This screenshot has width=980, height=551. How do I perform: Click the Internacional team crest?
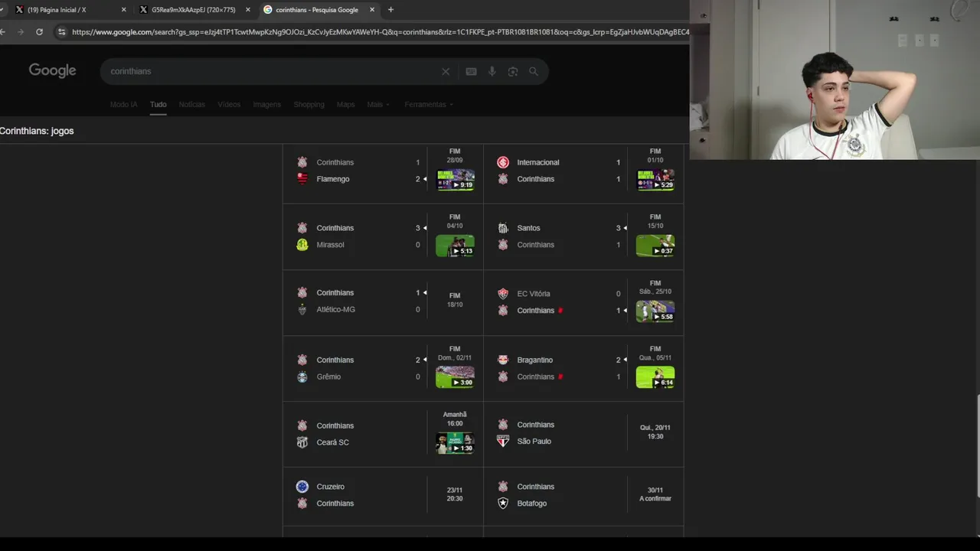(503, 162)
